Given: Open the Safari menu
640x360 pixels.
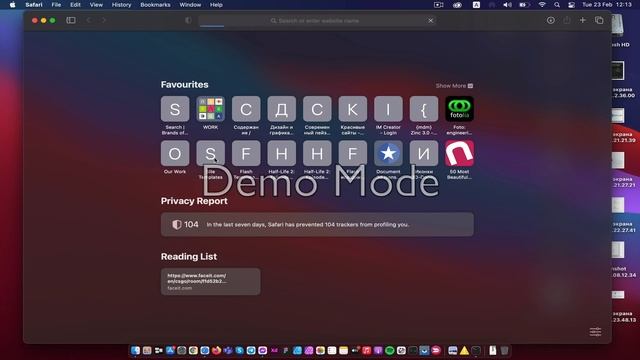Looking at the screenshot, I should pos(34,5).
